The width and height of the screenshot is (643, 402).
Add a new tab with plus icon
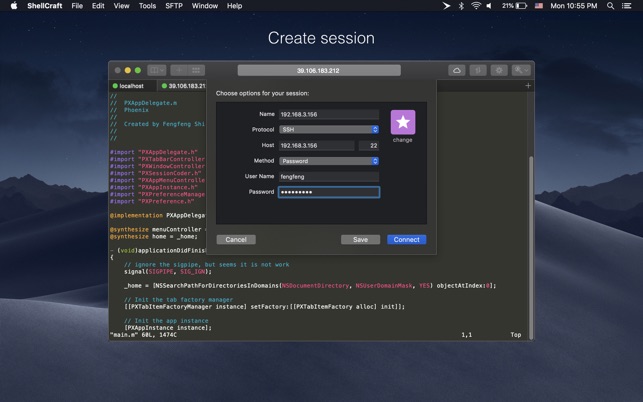pyautogui.click(x=528, y=86)
